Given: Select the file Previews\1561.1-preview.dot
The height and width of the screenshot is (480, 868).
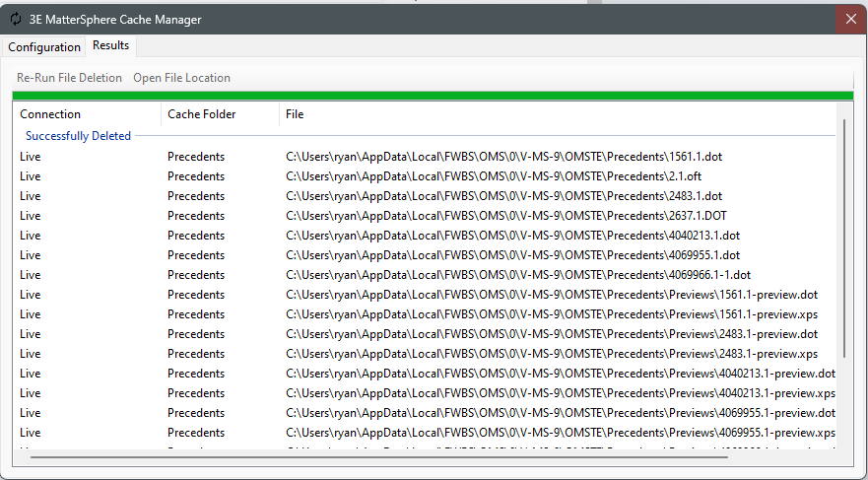Looking at the screenshot, I should coord(552,295).
